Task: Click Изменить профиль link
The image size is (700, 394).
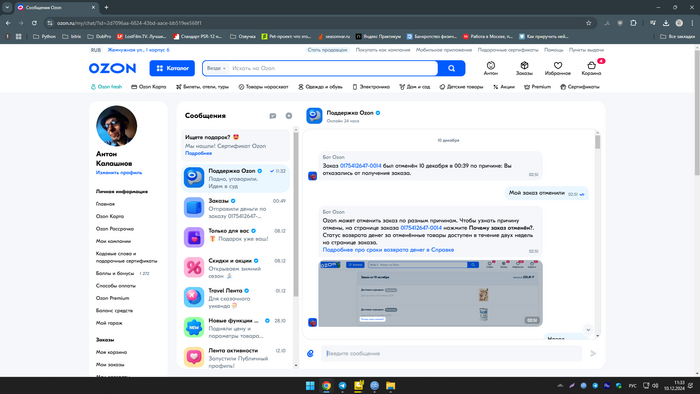Action: click(x=119, y=173)
